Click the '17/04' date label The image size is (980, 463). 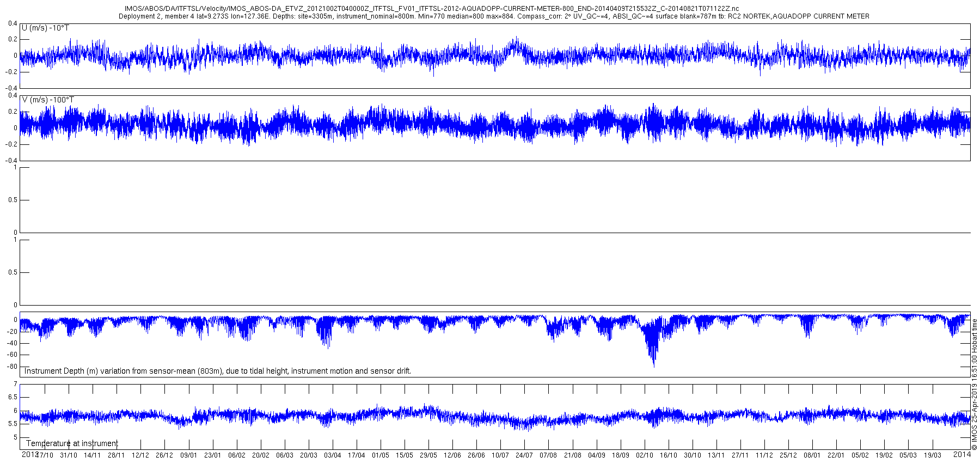point(356,455)
